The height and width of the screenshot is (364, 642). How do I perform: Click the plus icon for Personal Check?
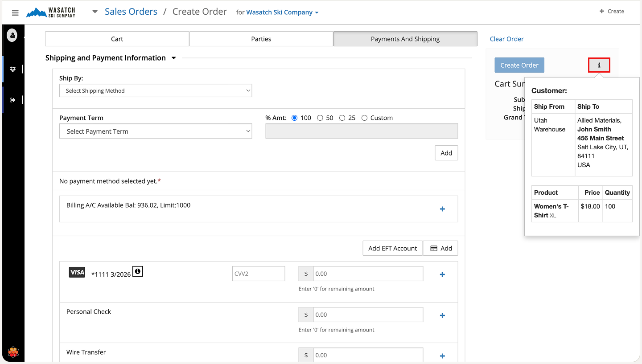click(x=442, y=315)
